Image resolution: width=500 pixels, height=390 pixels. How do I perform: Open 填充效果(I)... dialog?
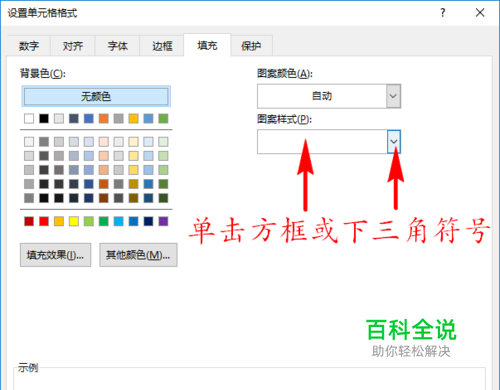(55, 255)
